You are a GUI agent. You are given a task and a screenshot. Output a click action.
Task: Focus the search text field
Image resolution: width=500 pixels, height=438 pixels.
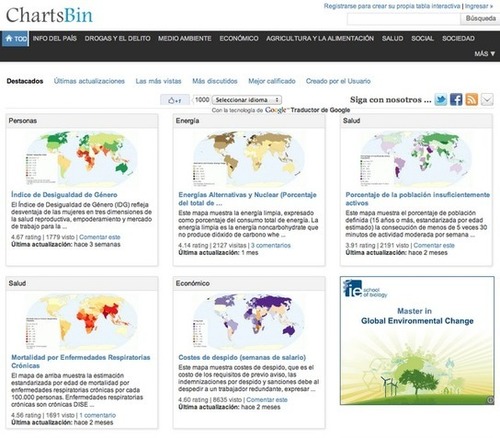(404, 19)
